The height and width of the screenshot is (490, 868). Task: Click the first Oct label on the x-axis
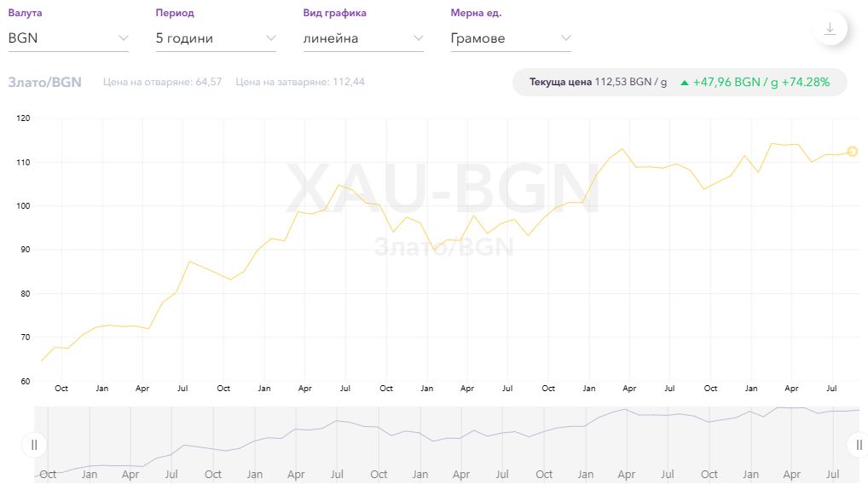(61, 389)
